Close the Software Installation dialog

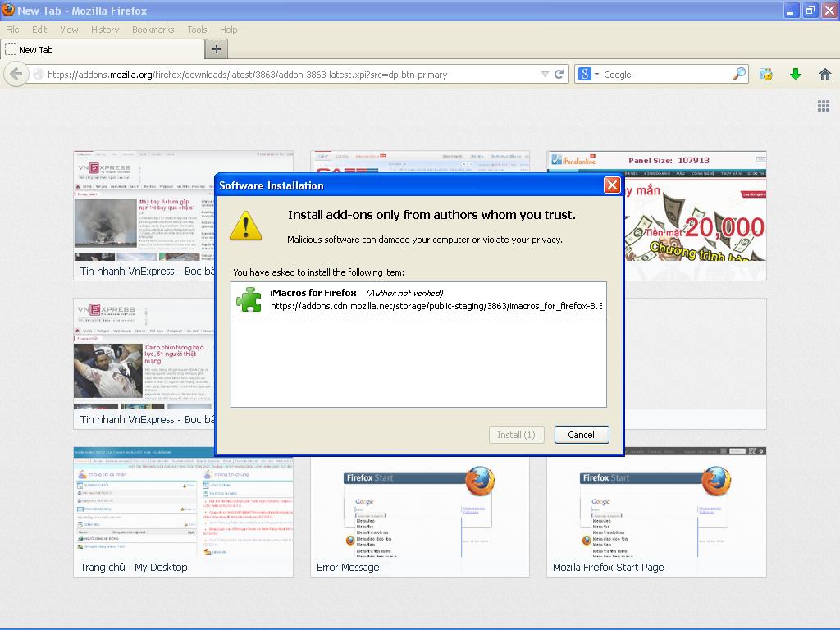tap(612, 185)
